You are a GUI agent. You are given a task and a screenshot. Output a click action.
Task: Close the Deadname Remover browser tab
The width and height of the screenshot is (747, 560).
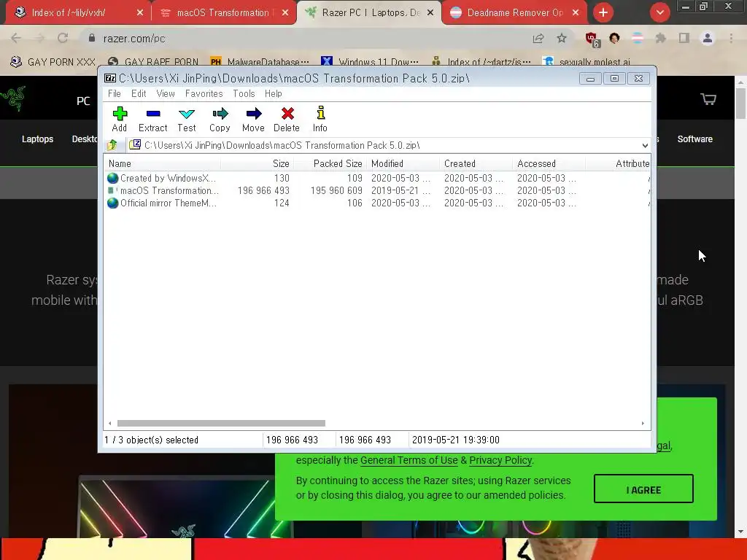coord(576,13)
